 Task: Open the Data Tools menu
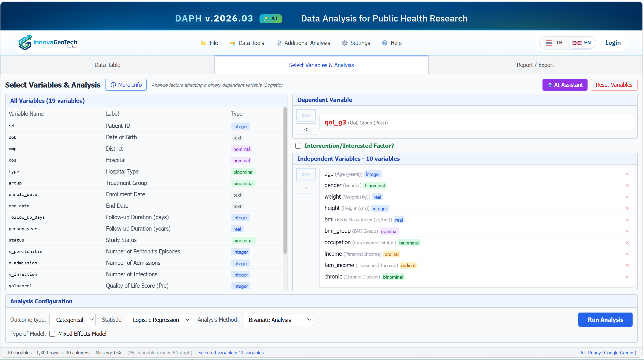pyautogui.click(x=247, y=43)
